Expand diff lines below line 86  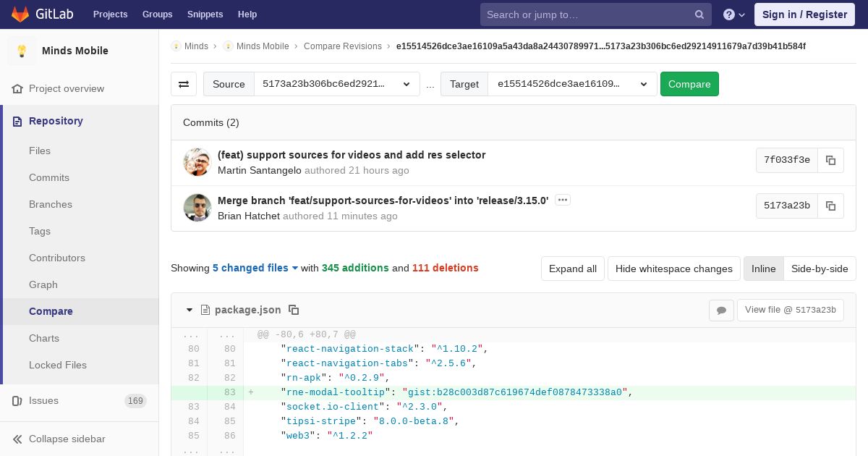[x=207, y=450]
